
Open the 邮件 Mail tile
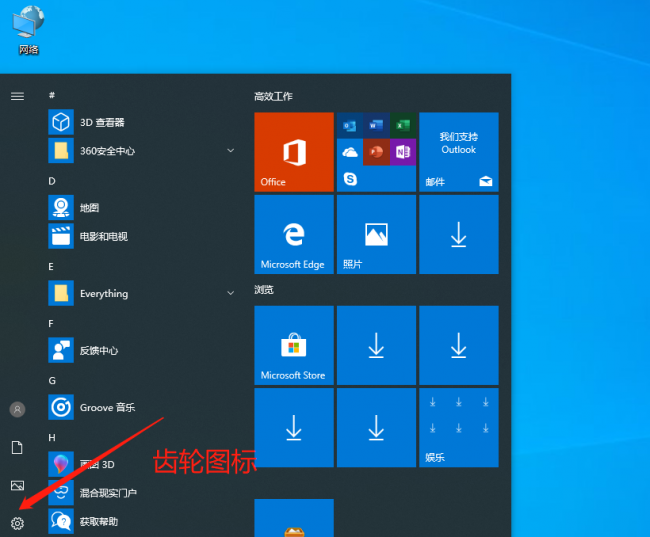click(459, 152)
